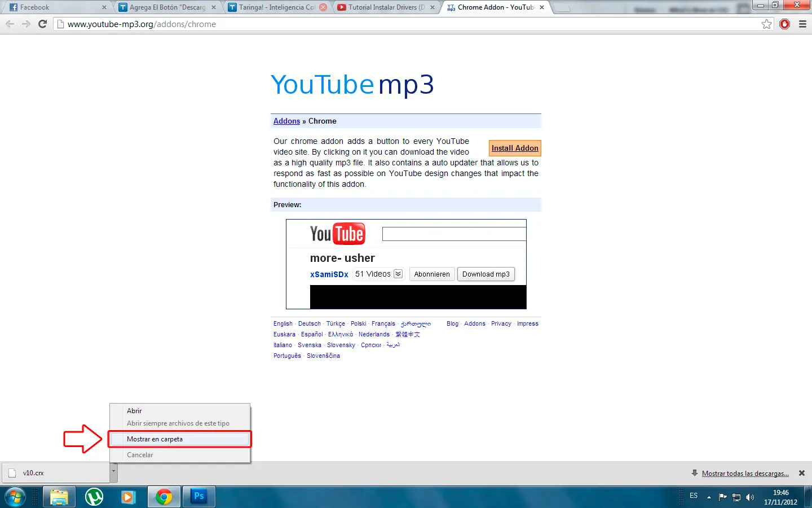812x508 pixels.
Task: Open the network tray icon
Action: pyautogui.click(x=736, y=497)
